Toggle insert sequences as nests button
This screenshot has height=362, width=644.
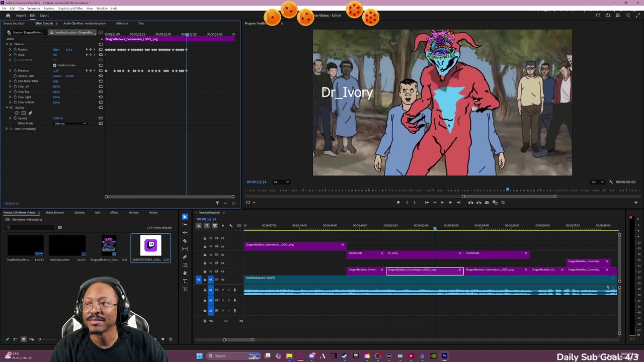(199, 225)
